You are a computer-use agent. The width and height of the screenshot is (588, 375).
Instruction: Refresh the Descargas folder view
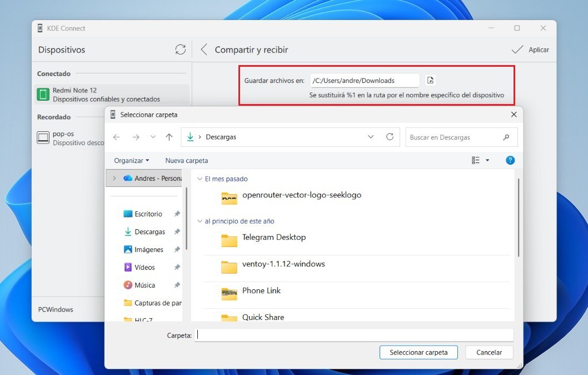coord(390,137)
